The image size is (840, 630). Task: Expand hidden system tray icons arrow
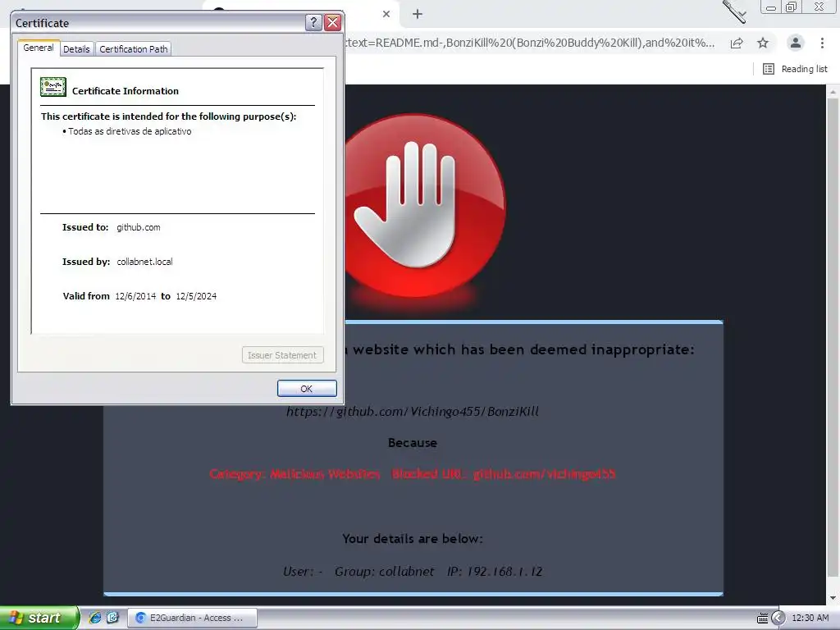tap(778, 618)
